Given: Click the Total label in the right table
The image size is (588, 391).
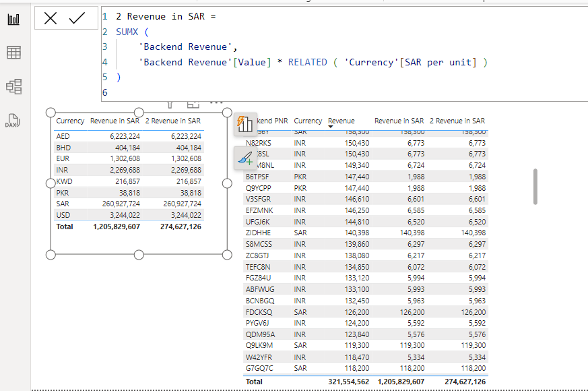Looking at the screenshot, I should pyautogui.click(x=254, y=382).
